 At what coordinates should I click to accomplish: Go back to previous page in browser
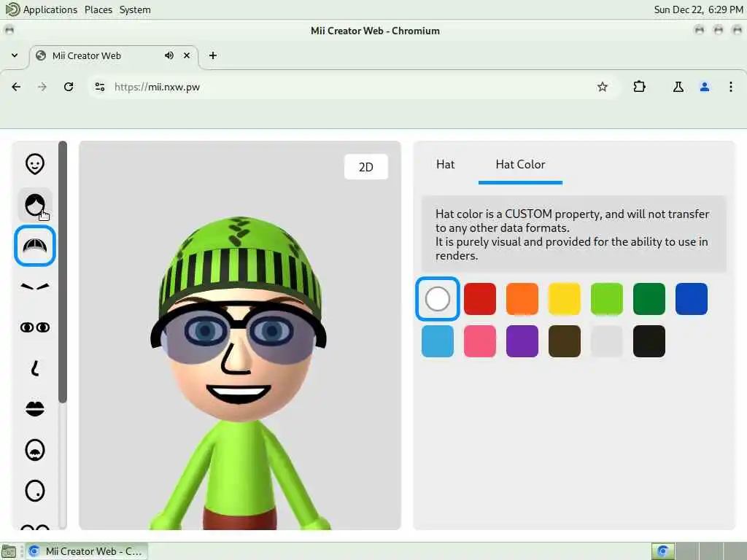[x=16, y=87]
